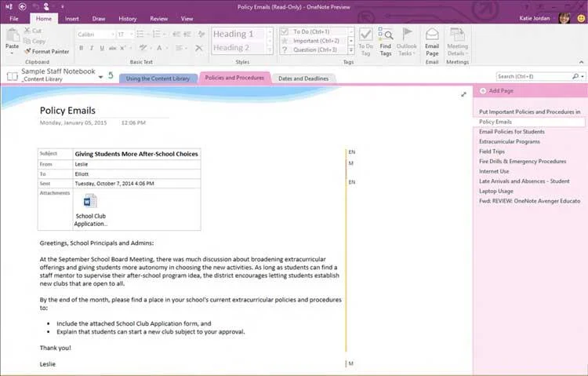Image resolution: width=588 pixels, height=376 pixels.
Task: Open the Using the Content Library section
Action: tap(158, 78)
